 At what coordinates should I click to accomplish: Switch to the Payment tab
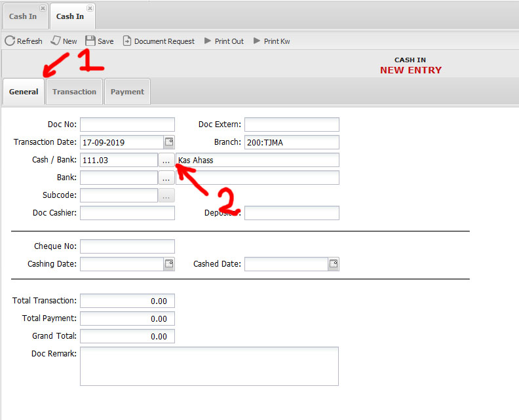[x=127, y=92]
